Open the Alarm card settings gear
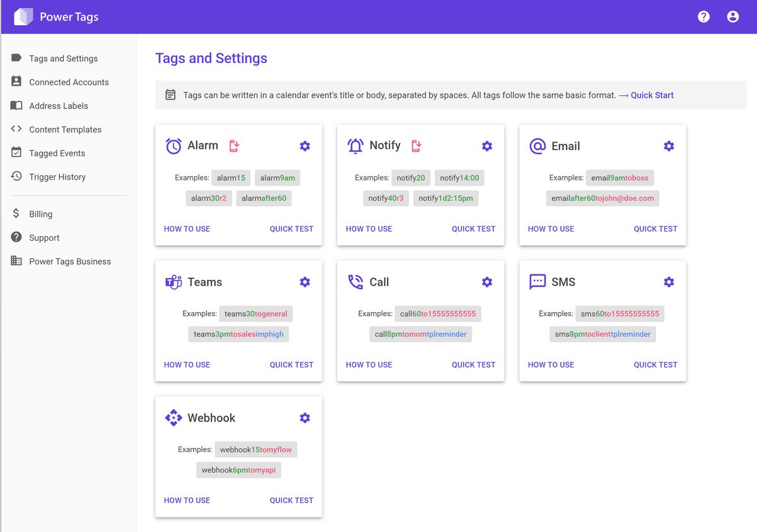757x532 pixels. click(x=305, y=146)
